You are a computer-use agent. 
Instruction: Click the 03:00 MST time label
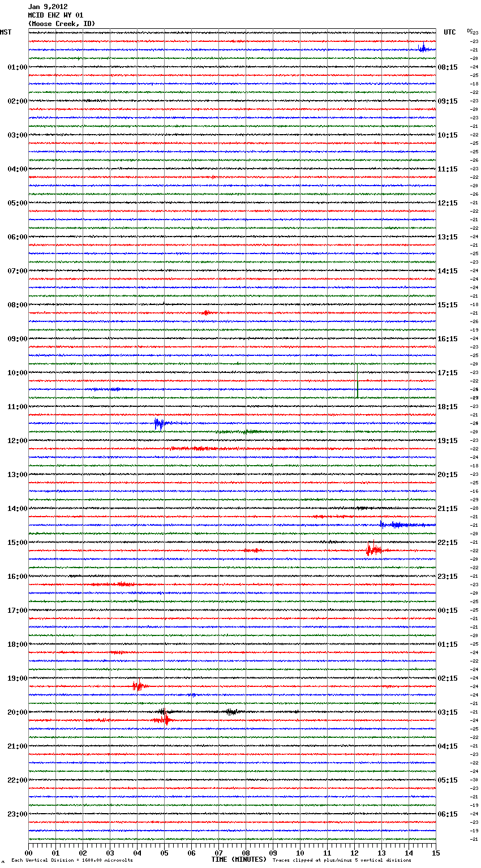point(18,135)
